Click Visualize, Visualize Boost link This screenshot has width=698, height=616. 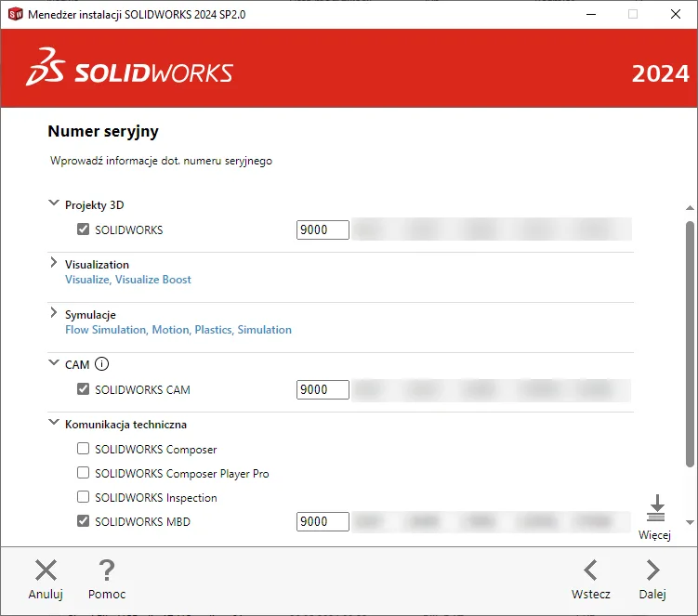pos(128,280)
